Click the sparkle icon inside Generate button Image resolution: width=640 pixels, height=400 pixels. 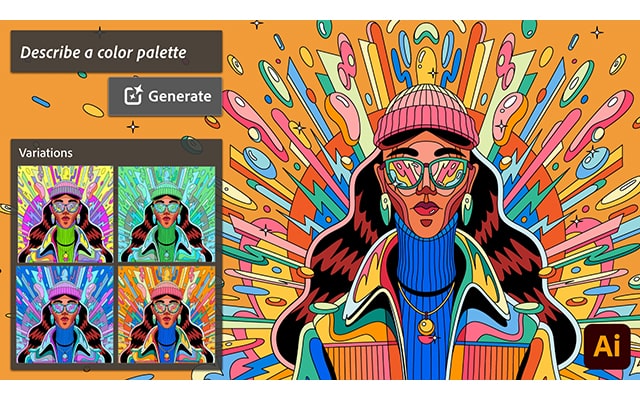click(x=133, y=96)
